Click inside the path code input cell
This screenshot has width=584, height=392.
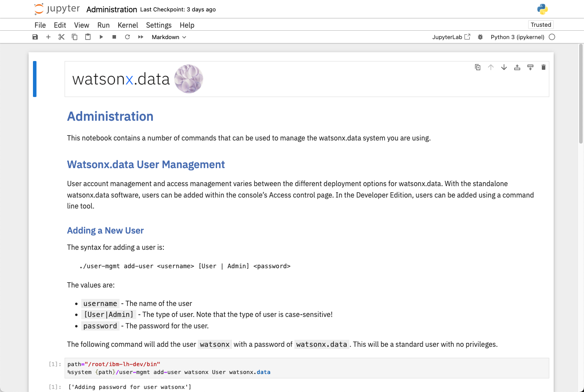click(x=307, y=368)
